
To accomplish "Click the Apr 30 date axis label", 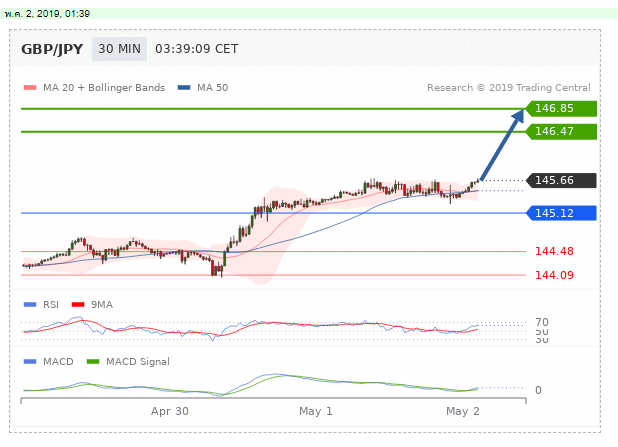I will point(170,411).
